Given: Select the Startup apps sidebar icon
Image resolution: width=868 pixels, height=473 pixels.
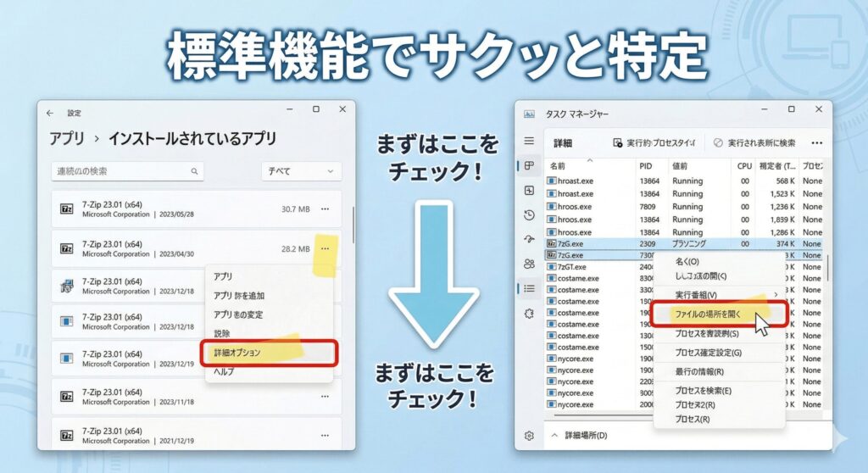Looking at the screenshot, I should point(529,239).
